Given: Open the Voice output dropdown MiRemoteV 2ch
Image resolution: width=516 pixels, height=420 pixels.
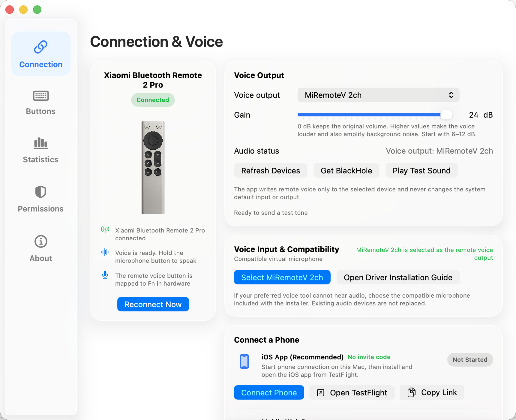Looking at the screenshot, I should (x=379, y=95).
